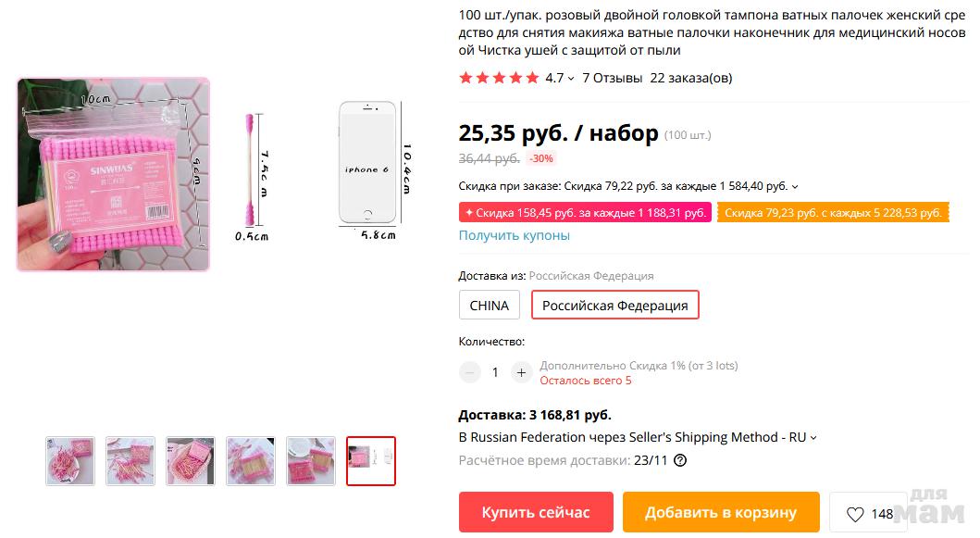Screen dimensions: 980x538
Task: Select the first product thumbnail
Action: click(70, 461)
